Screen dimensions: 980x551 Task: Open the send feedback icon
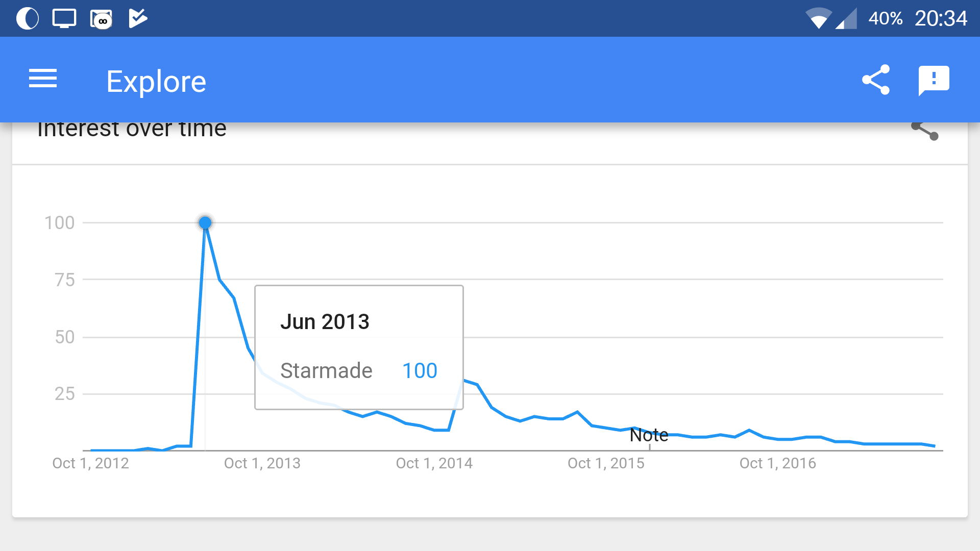click(934, 80)
